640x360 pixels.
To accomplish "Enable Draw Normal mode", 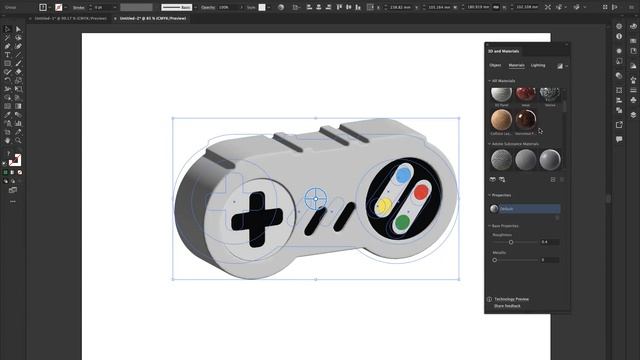I will pos(5,181).
